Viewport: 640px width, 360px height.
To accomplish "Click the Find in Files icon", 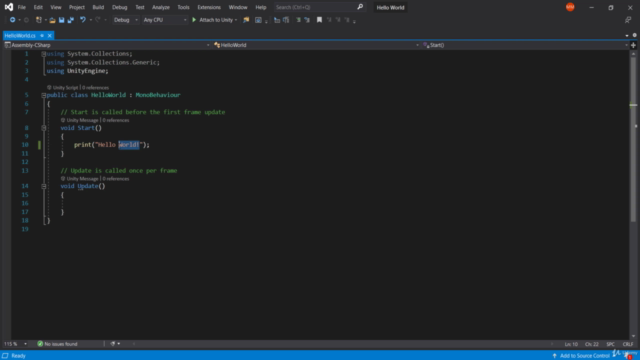I will coord(246,20).
